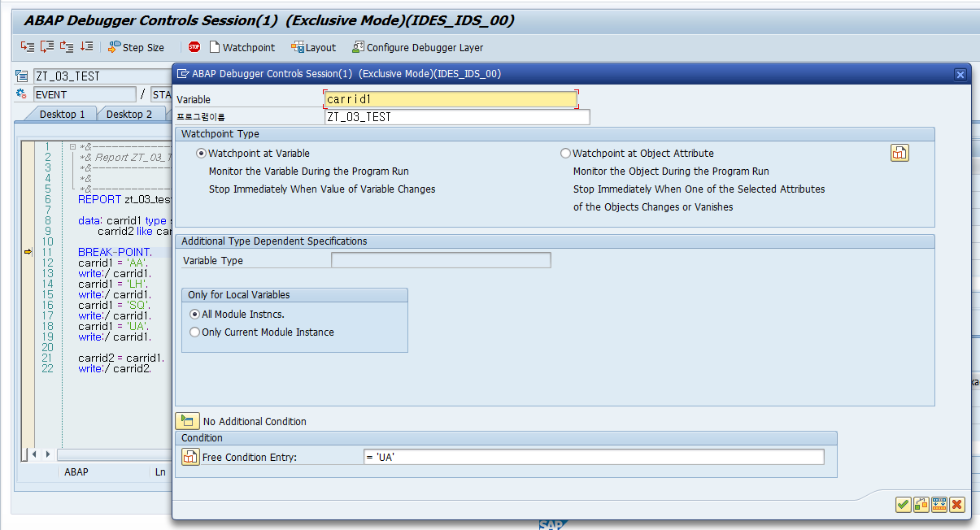Click the current-line yellow arrow marker at line 11

pyautogui.click(x=28, y=252)
